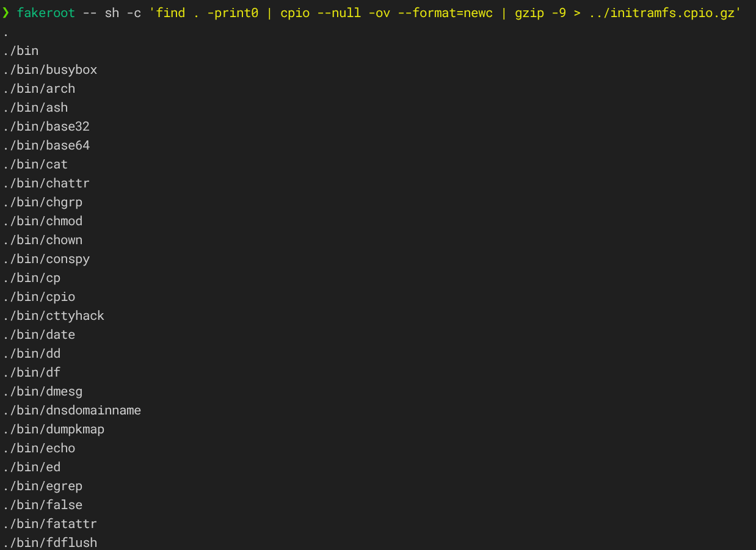756x550 pixels.
Task: Click the quoted find command string
Action: [445, 13]
